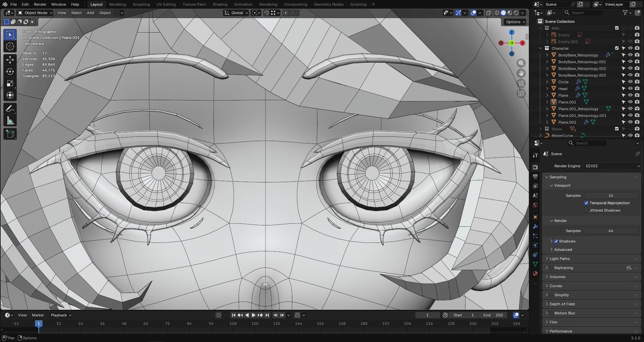Open the Marker menu in timeline
644x342 pixels.
click(38, 315)
